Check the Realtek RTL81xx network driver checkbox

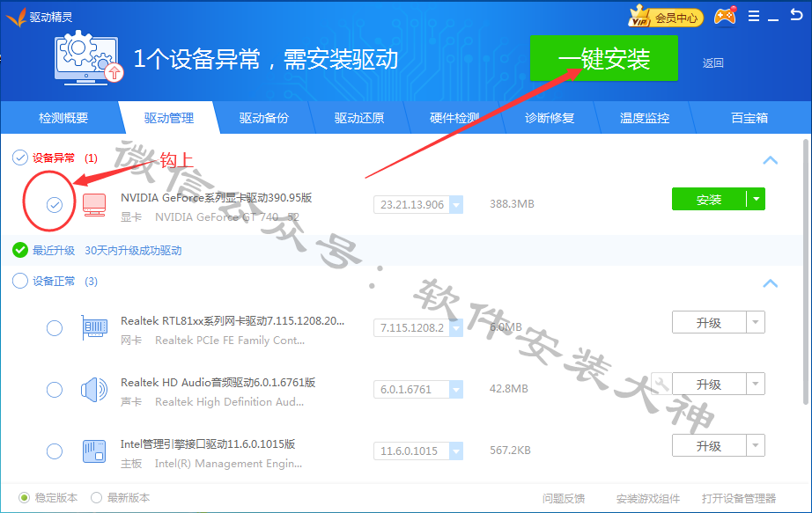click(55, 327)
